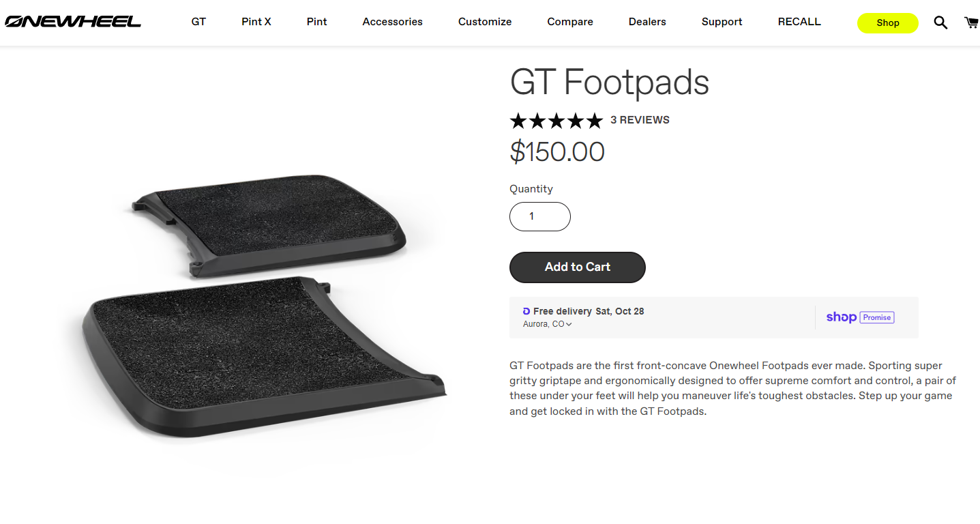Select Customize in the navigation
The height and width of the screenshot is (524, 980).
(485, 22)
